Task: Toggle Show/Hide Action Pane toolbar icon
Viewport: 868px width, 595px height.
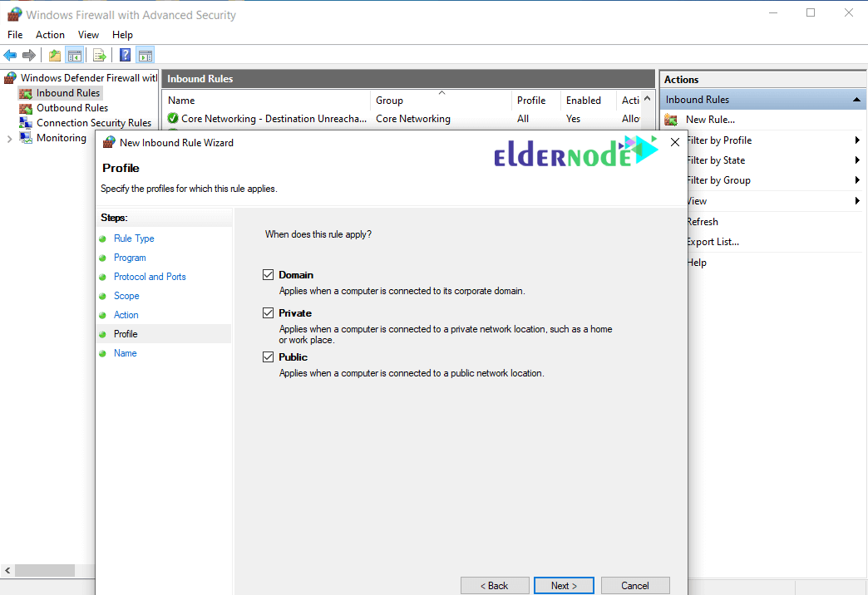Action: (x=145, y=56)
